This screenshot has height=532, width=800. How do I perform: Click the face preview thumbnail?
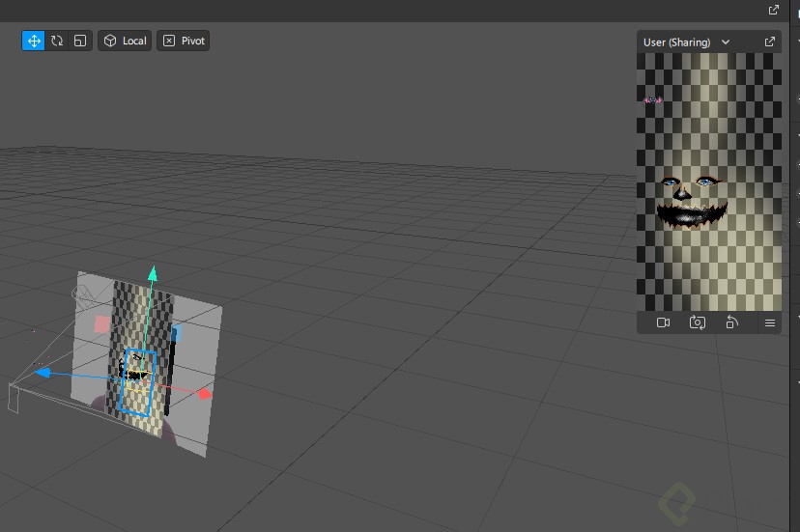[x=708, y=182]
